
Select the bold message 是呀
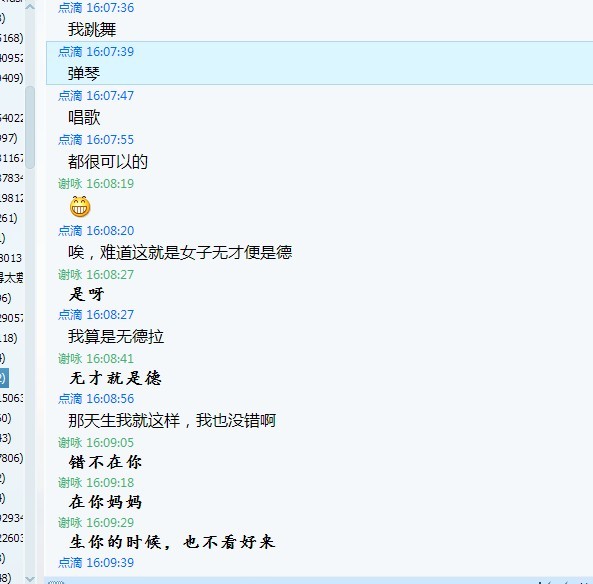coord(87,294)
